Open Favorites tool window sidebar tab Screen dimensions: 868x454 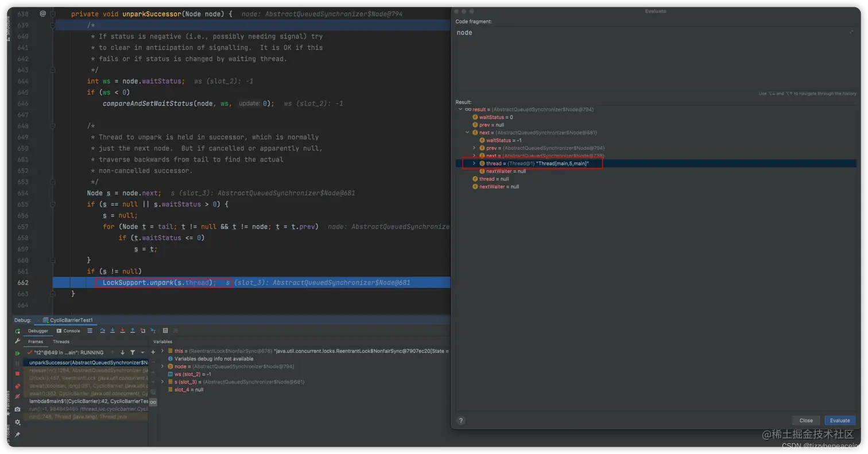coord(9,402)
